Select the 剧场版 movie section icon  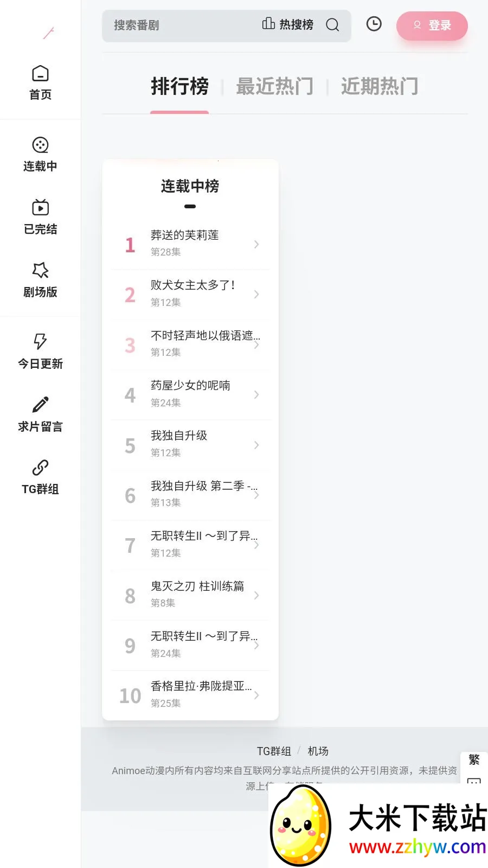pyautogui.click(x=40, y=271)
